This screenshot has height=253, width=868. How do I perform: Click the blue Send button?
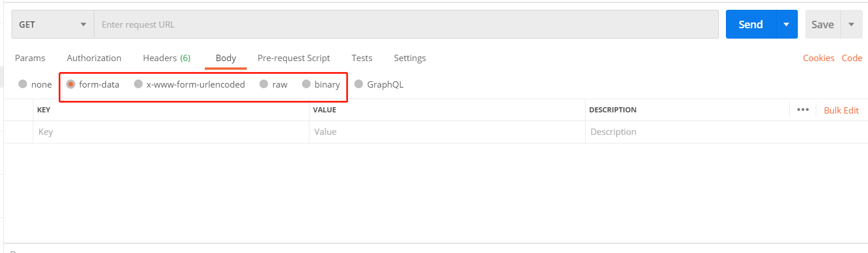[751, 25]
